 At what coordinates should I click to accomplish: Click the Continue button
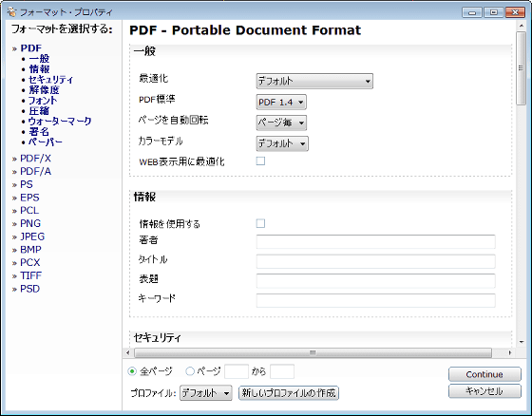[484, 374]
